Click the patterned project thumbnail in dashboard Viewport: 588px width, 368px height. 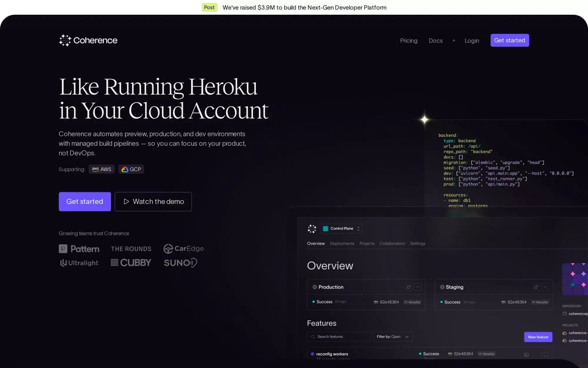[575, 279]
